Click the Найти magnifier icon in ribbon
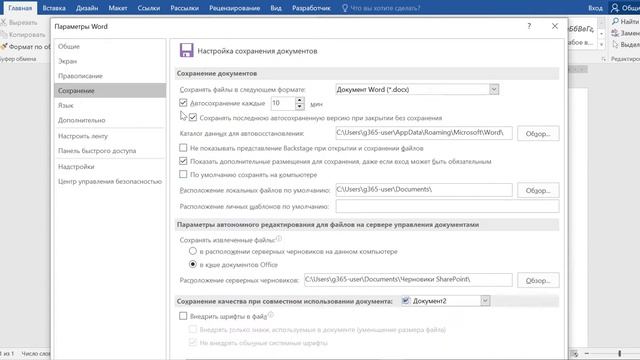 [x=616, y=21]
